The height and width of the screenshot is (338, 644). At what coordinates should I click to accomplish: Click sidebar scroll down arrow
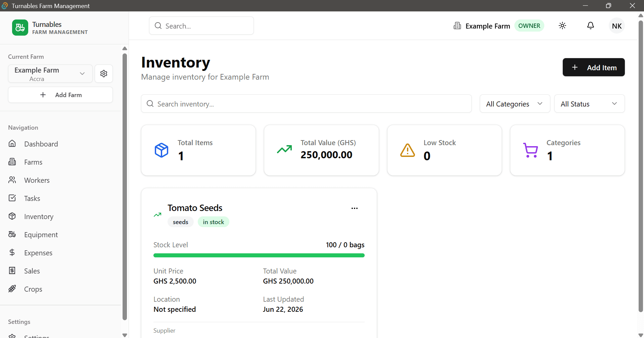pyautogui.click(x=125, y=335)
